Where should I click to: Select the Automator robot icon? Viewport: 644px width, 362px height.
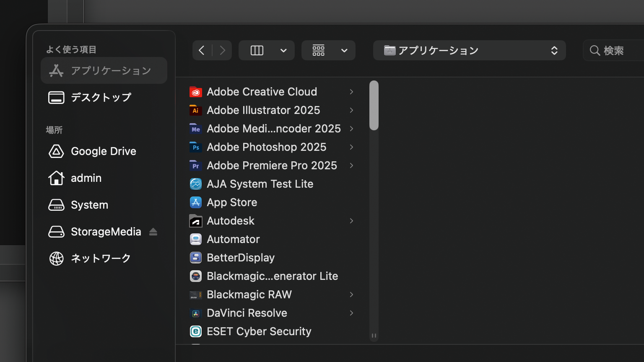[195, 239]
